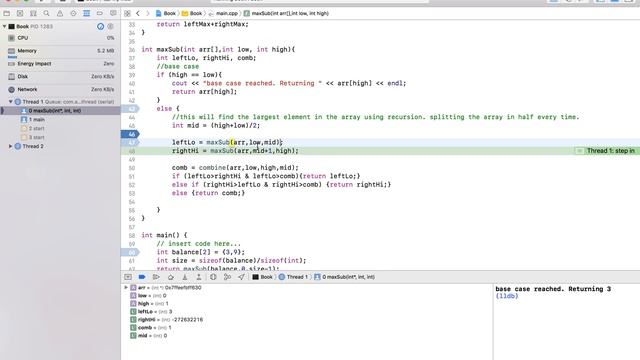Select stack frame 1 main
Image resolution: width=640 pixels, height=360 pixels.
pyautogui.click(x=60, y=120)
